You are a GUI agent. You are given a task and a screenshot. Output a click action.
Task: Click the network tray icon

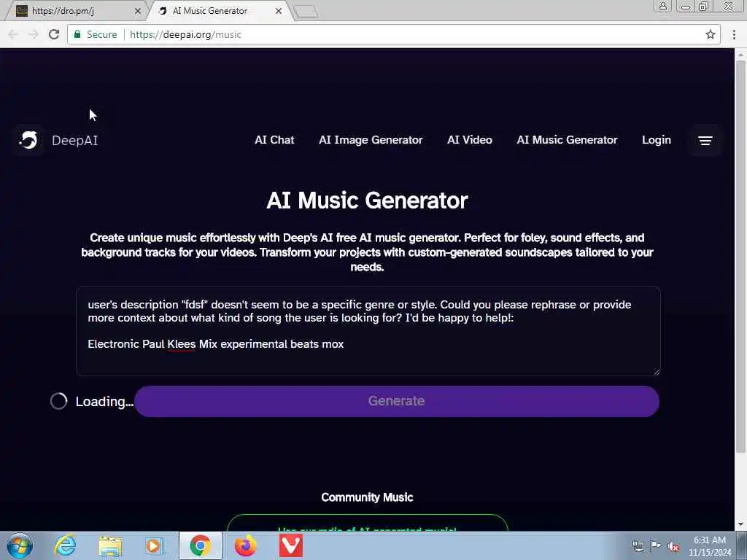(x=638, y=546)
